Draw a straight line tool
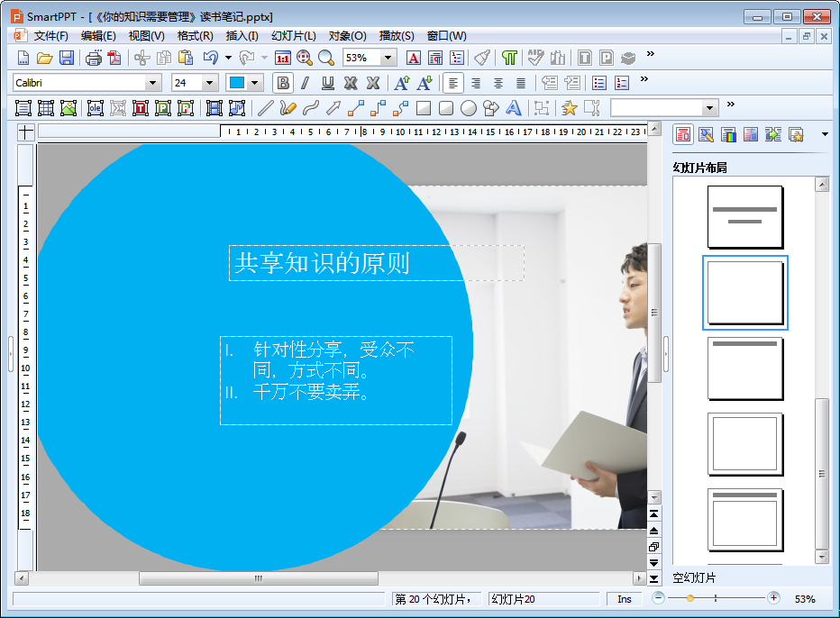This screenshot has height=618, width=840. click(x=265, y=108)
